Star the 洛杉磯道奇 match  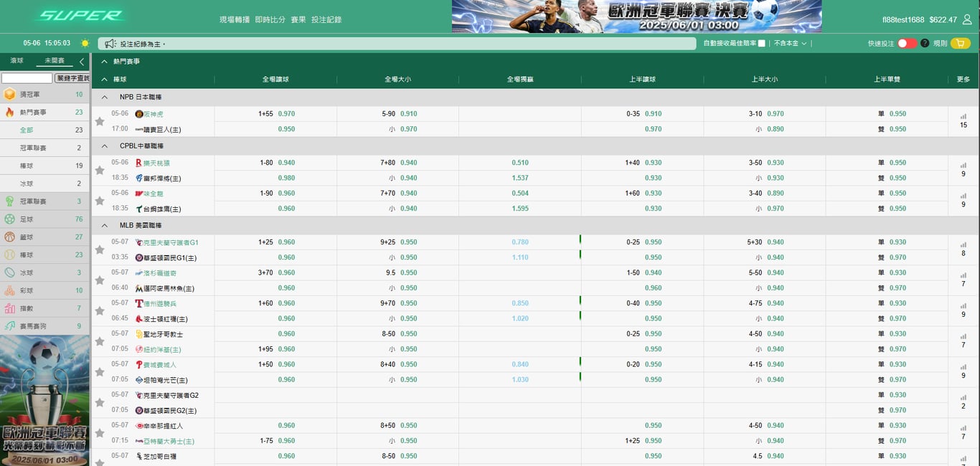pos(100,280)
